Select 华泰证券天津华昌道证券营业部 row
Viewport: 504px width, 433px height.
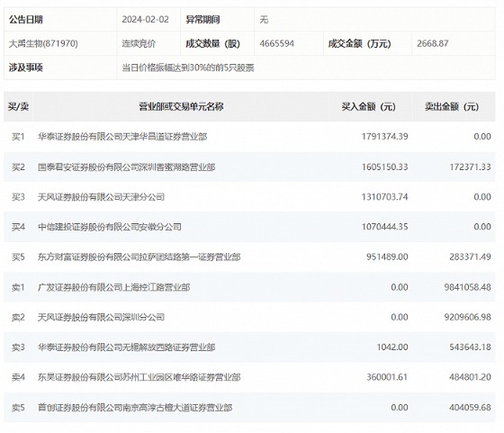click(x=249, y=137)
